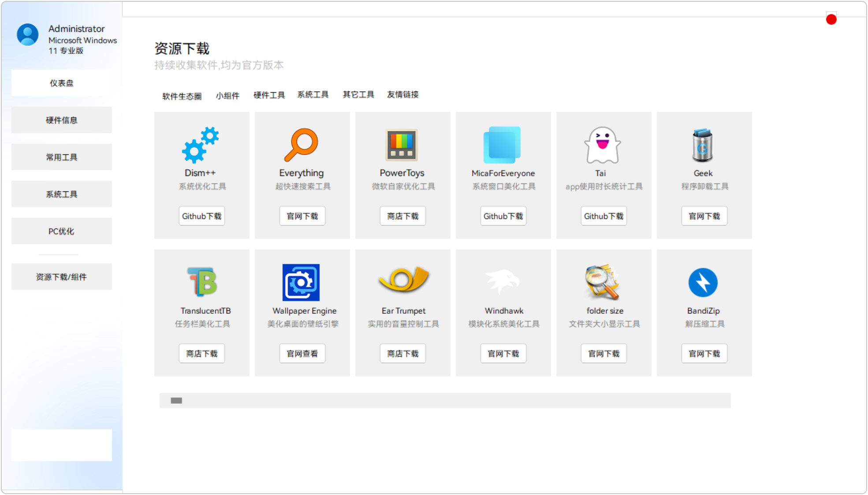868x495 pixels.
Task: Click the Everything magnifier icon
Action: click(301, 145)
